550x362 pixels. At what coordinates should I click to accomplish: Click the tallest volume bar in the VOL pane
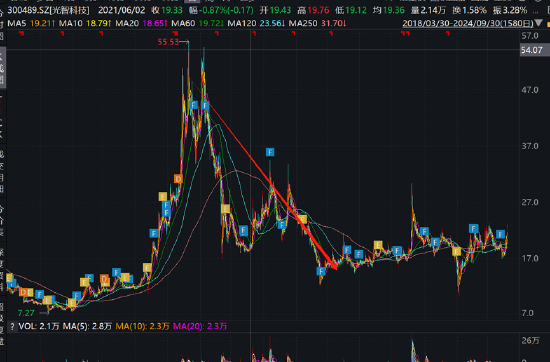point(412,348)
